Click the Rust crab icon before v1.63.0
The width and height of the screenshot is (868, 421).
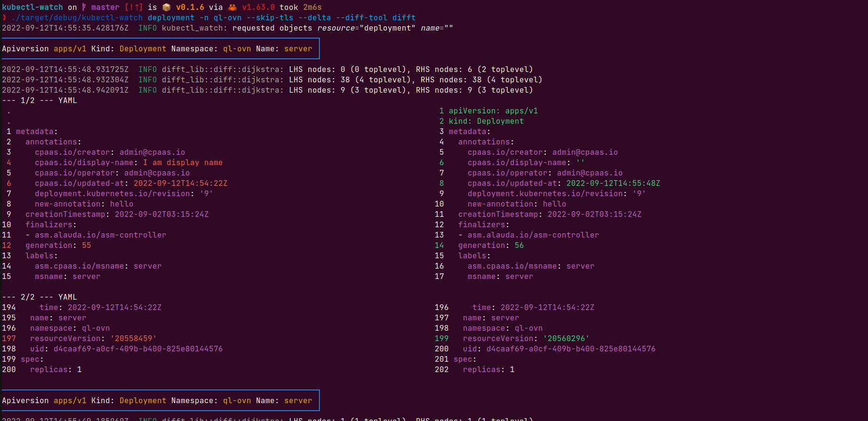(232, 7)
